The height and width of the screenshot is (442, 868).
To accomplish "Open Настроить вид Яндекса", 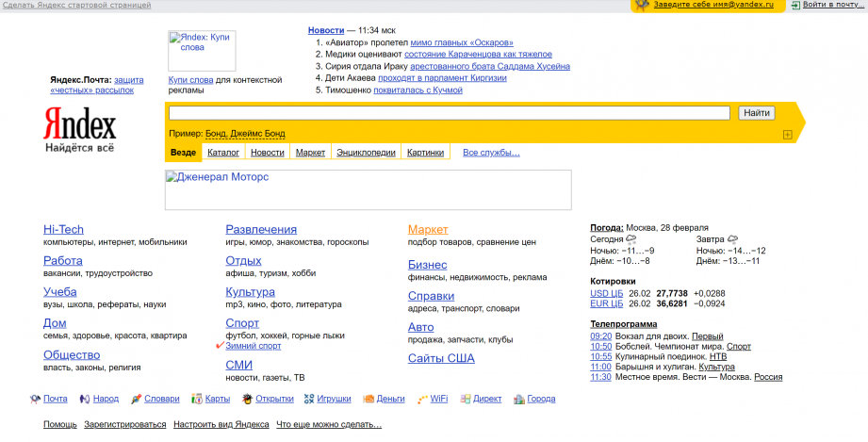I will 221,425.
